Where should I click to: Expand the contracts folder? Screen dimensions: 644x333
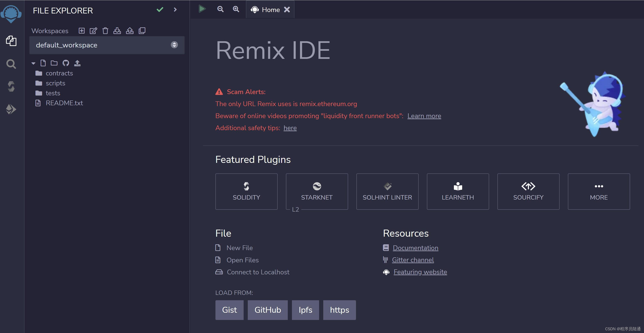59,73
